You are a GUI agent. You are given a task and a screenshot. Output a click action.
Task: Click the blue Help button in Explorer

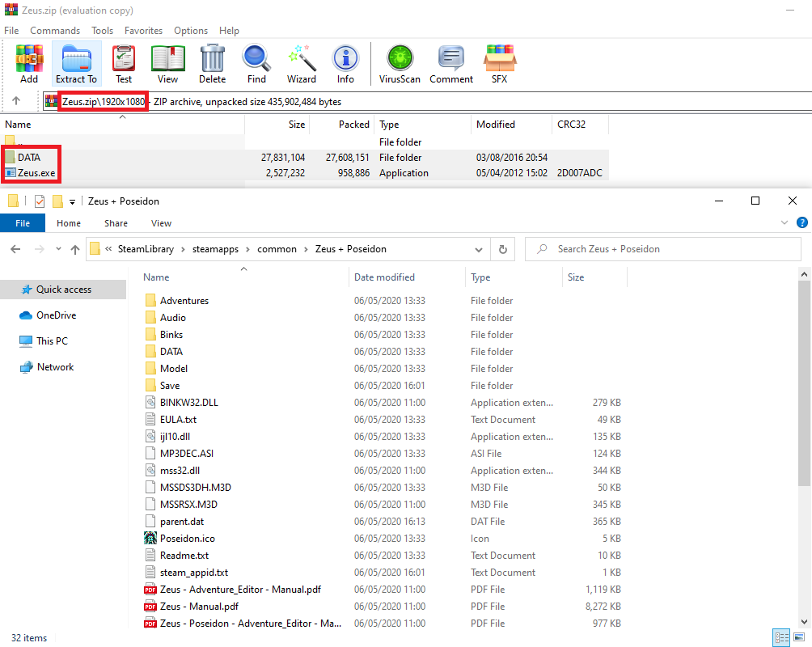coord(801,222)
